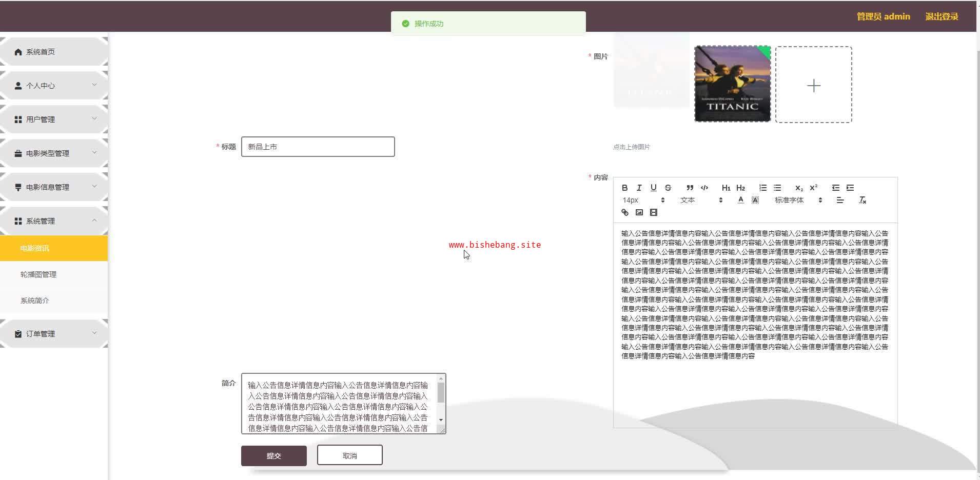Image resolution: width=980 pixels, height=480 pixels.
Task: Clear text formatting in the editor
Action: pyautogui.click(x=863, y=200)
